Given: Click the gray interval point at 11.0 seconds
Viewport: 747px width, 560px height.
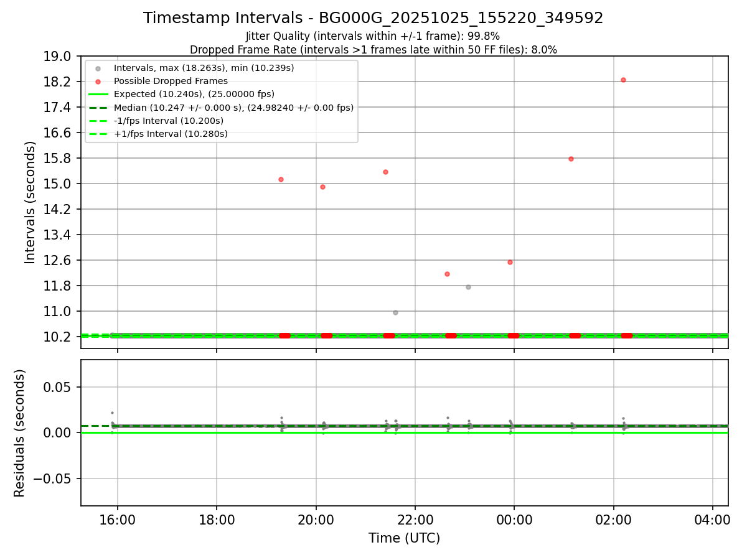Looking at the screenshot, I should (x=395, y=312).
